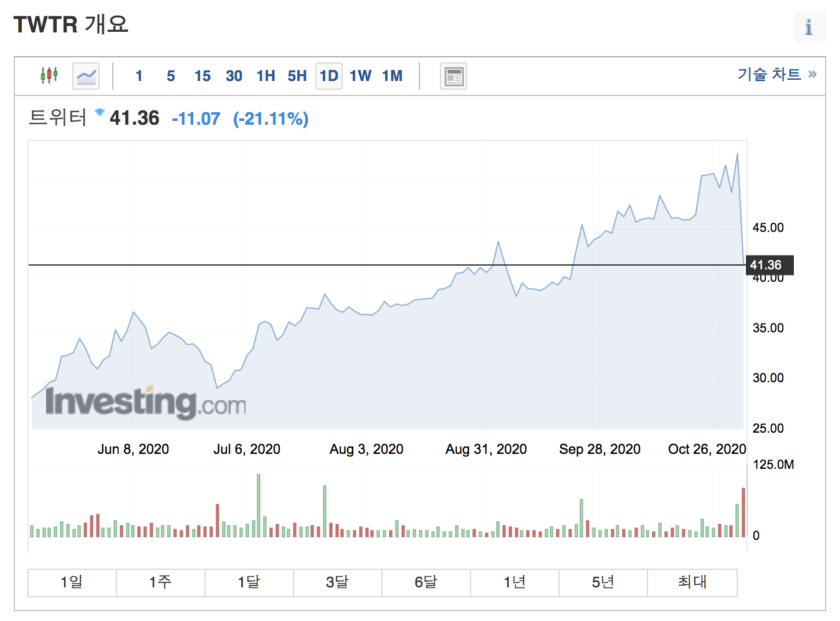Select the 1주 range tab
The height and width of the screenshot is (621, 840).
pos(161,582)
